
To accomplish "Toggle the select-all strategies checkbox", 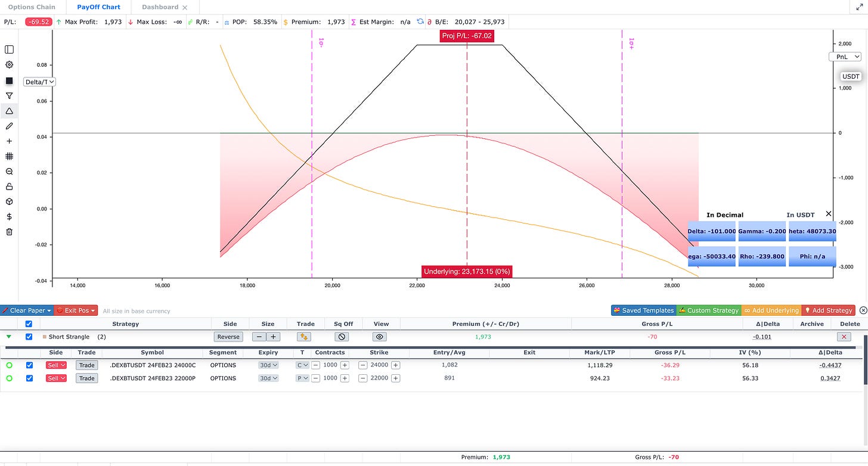I will pyautogui.click(x=29, y=324).
